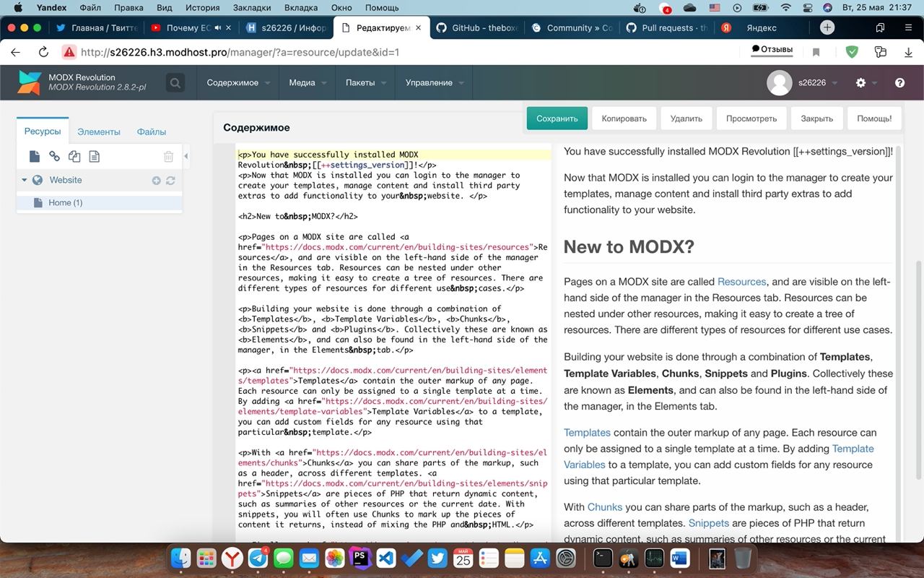924x578 pixels.
Task: Click the insecure site warning icon
Action: click(69, 52)
